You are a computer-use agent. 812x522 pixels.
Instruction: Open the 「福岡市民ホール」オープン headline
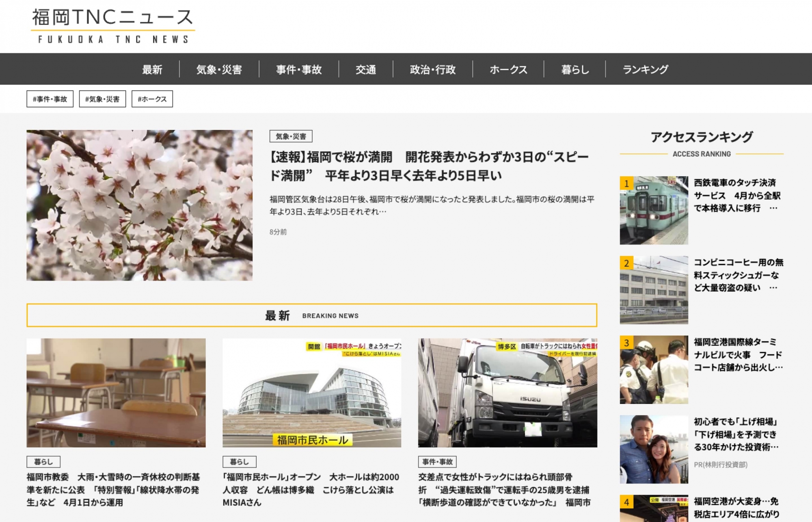[x=311, y=490]
